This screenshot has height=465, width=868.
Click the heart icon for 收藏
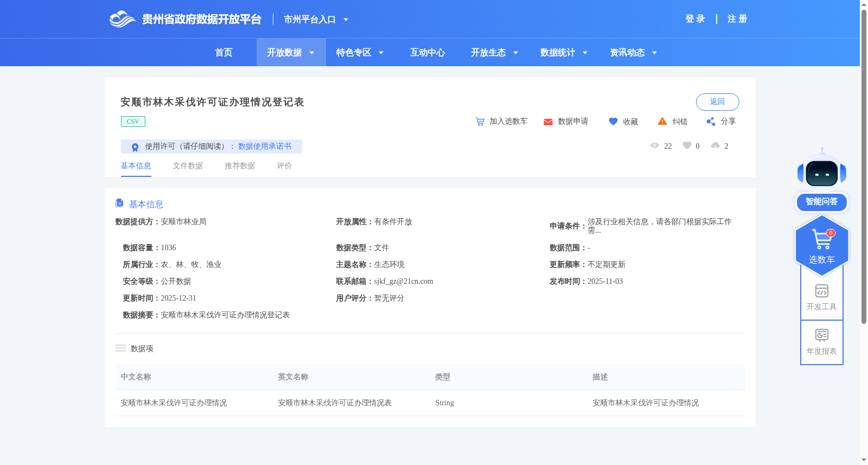(x=613, y=122)
